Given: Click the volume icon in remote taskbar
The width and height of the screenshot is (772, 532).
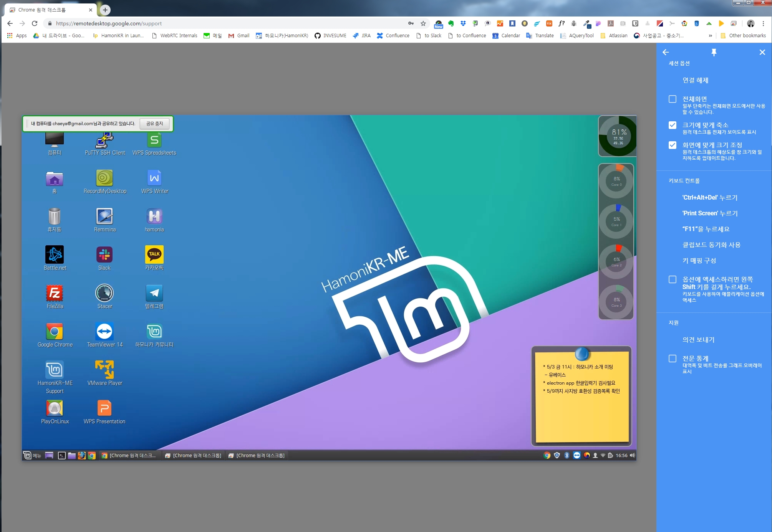Looking at the screenshot, I should (x=632, y=455).
